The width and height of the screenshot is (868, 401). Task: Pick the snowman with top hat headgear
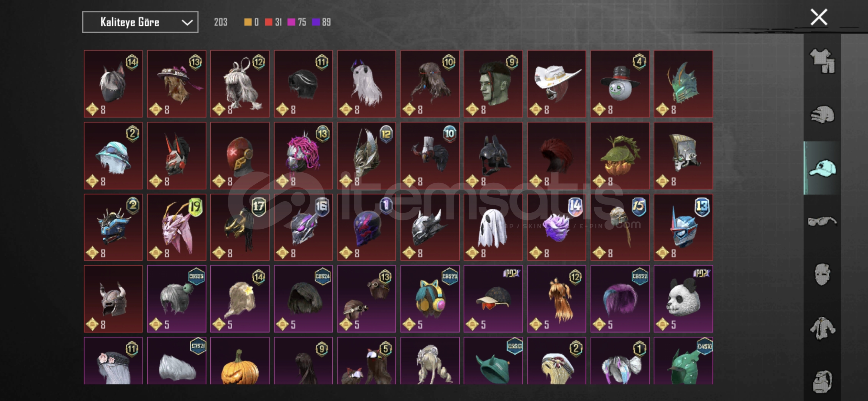click(620, 84)
